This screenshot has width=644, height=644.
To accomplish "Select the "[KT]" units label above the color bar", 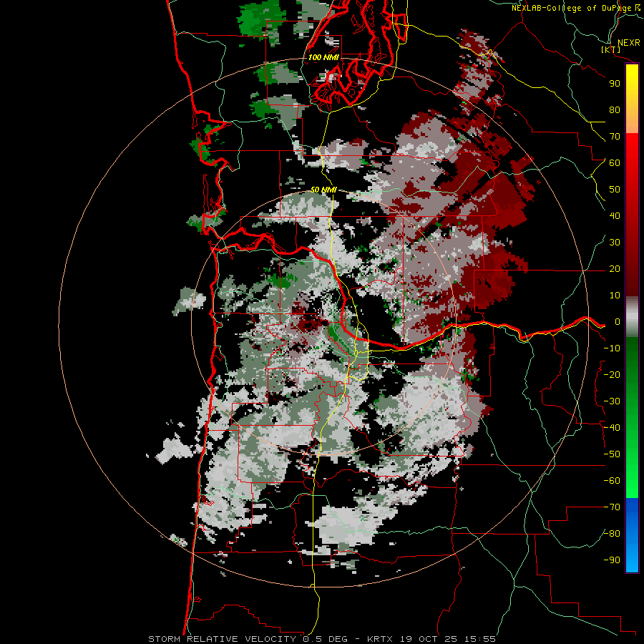I will (611, 50).
